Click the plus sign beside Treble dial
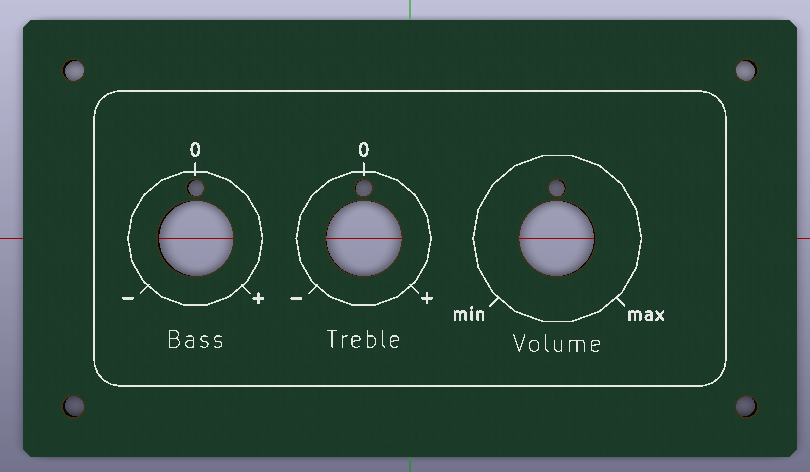Image resolution: width=810 pixels, height=472 pixels. (x=427, y=298)
